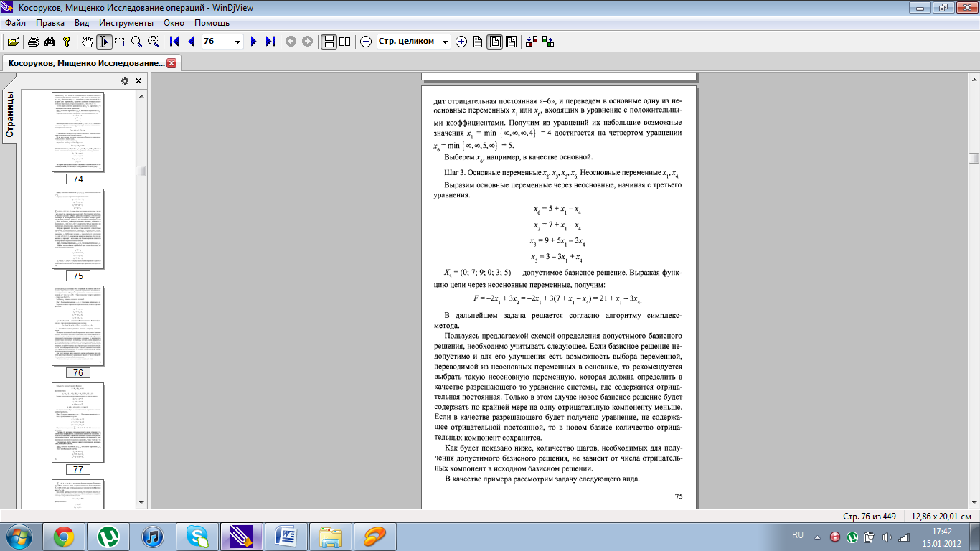
Task: Click the main document scrollbar handle
Action: coord(974,159)
